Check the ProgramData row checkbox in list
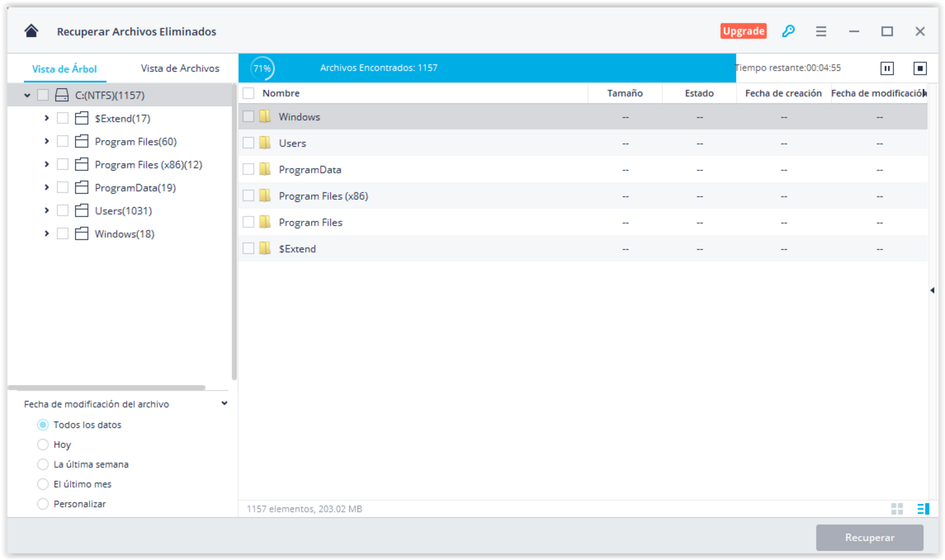 pyautogui.click(x=249, y=169)
